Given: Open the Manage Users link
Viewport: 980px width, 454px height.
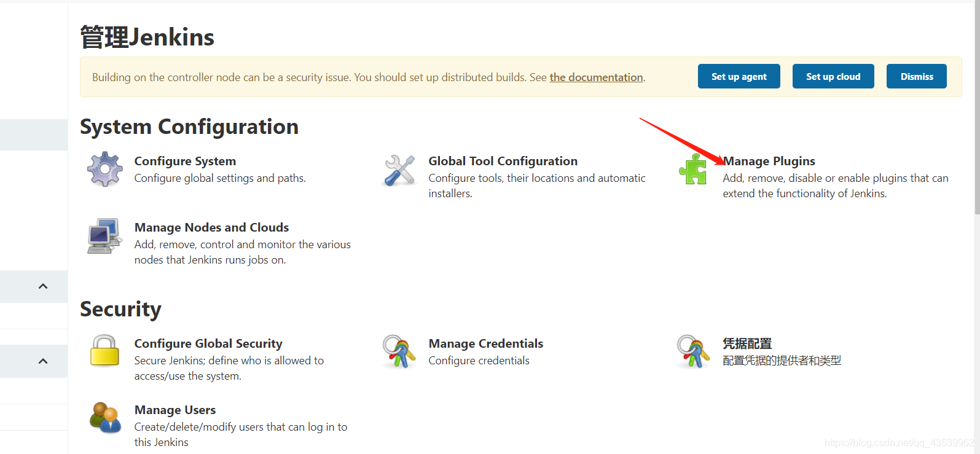Looking at the screenshot, I should pos(175,410).
